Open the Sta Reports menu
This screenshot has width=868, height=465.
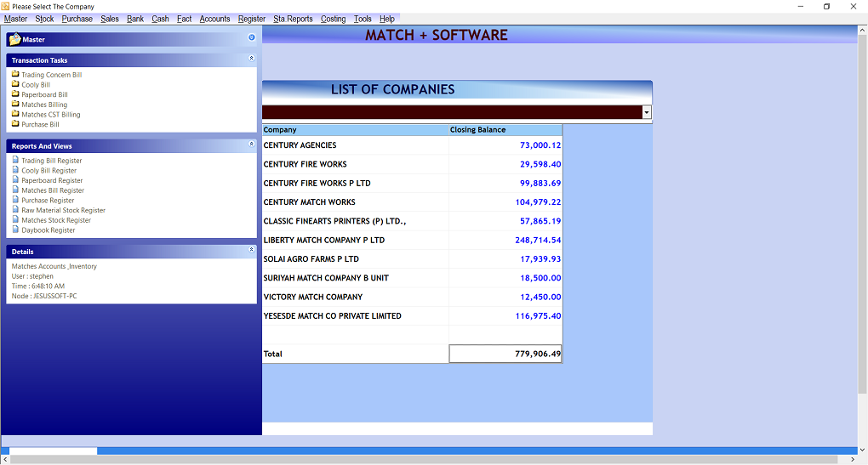(293, 19)
